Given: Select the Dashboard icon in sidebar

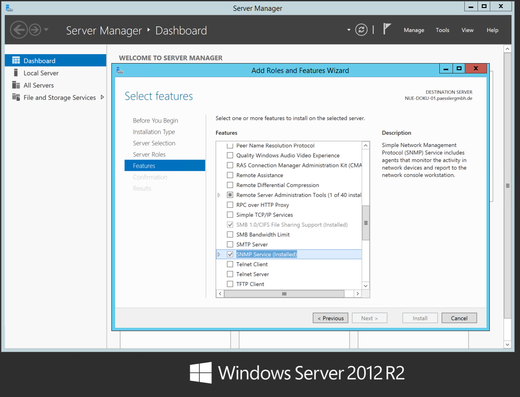Looking at the screenshot, I should pyautogui.click(x=16, y=60).
